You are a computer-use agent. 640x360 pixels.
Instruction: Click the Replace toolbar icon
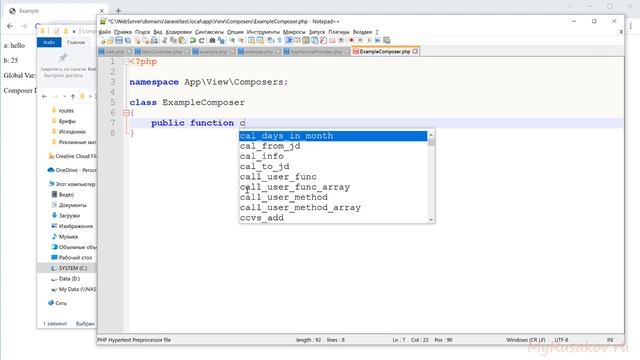221,40
